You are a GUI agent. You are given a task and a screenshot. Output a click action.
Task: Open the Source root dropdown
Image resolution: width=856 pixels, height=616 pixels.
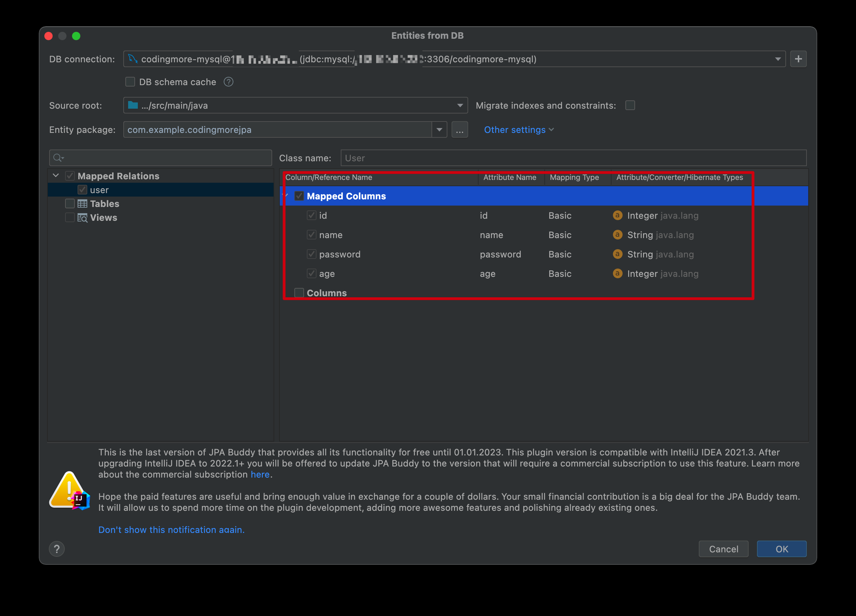(x=460, y=105)
